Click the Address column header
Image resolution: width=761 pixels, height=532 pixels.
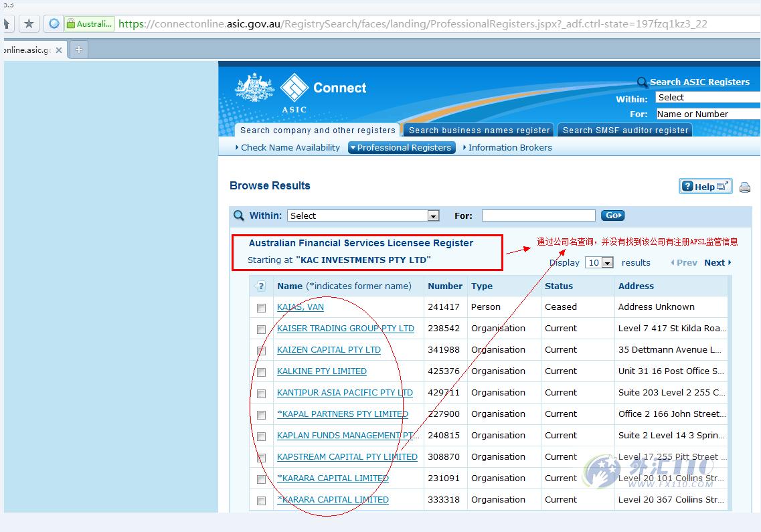tap(636, 286)
